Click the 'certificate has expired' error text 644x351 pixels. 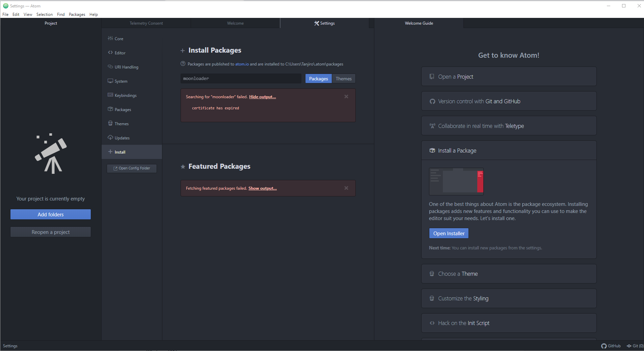[x=215, y=108]
